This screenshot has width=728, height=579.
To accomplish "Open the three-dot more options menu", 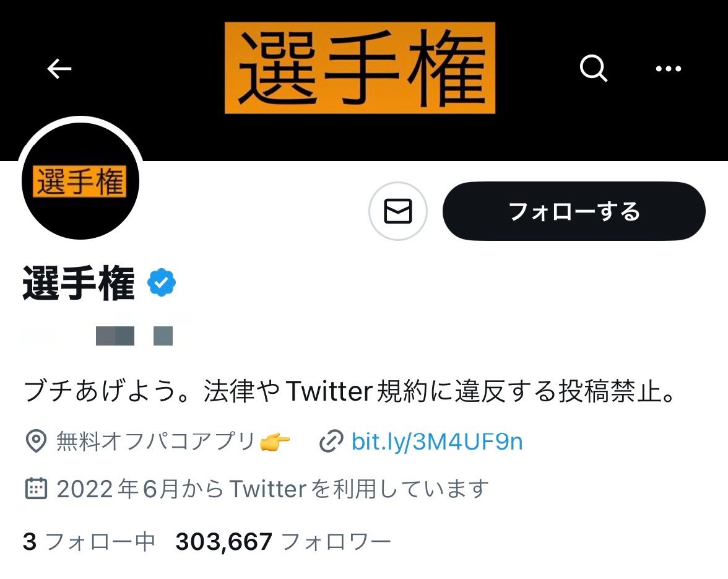I will pos(668,69).
